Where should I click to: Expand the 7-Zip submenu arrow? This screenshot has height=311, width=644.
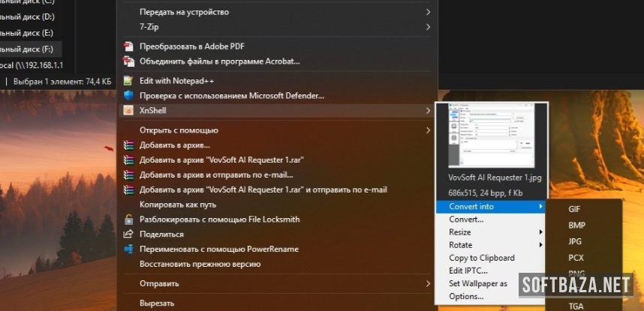pos(428,27)
